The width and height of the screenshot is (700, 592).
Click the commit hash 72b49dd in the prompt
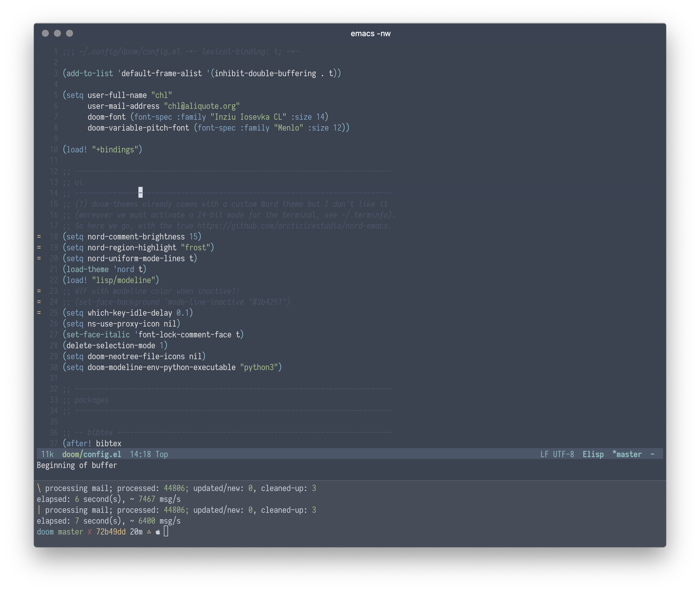(x=111, y=532)
